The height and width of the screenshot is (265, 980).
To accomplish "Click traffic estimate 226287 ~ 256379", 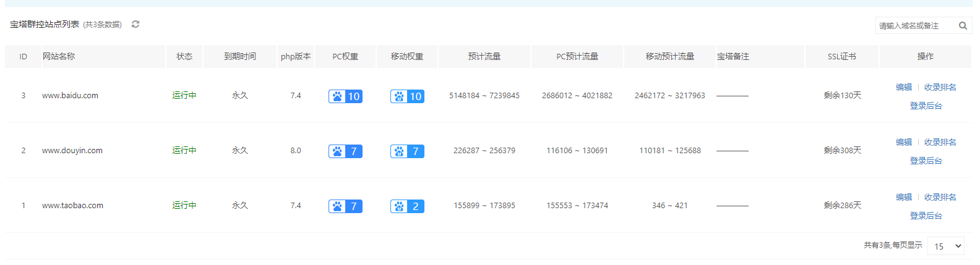I will pyautogui.click(x=484, y=151).
